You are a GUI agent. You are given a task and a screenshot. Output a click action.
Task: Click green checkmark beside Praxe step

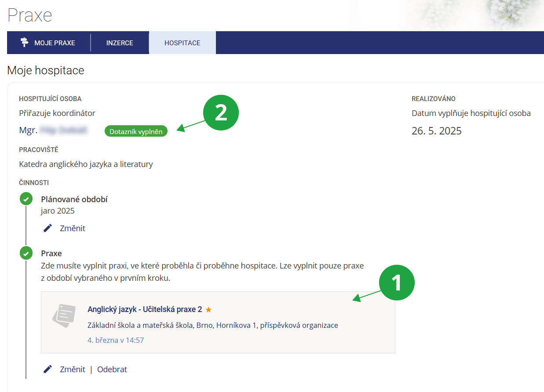tap(26, 253)
